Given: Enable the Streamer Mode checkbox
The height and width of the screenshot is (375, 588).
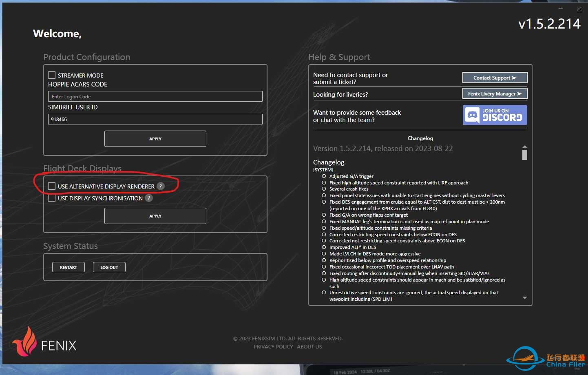Looking at the screenshot, I should pos(52,75).
